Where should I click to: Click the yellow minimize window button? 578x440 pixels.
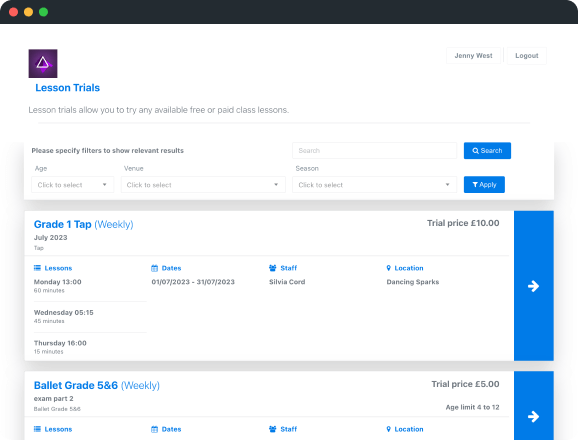(28, 12)
